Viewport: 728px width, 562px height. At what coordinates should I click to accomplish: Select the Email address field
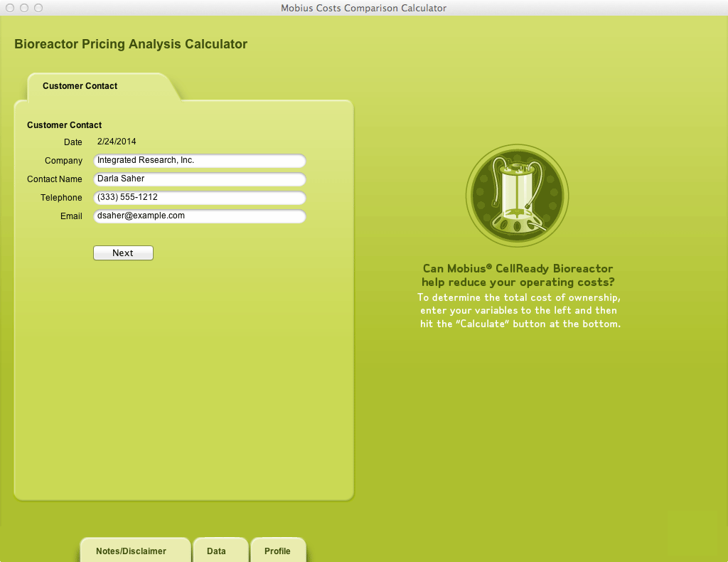click(200, 216)
